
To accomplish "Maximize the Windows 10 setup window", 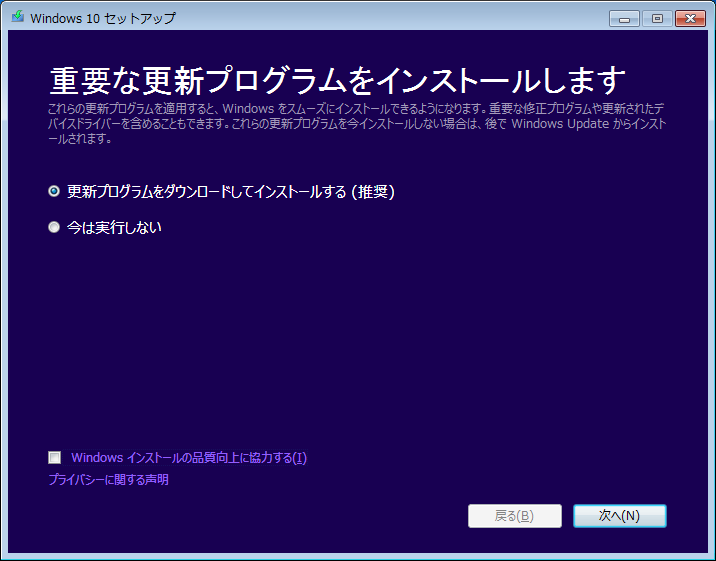I will point(657,19).
